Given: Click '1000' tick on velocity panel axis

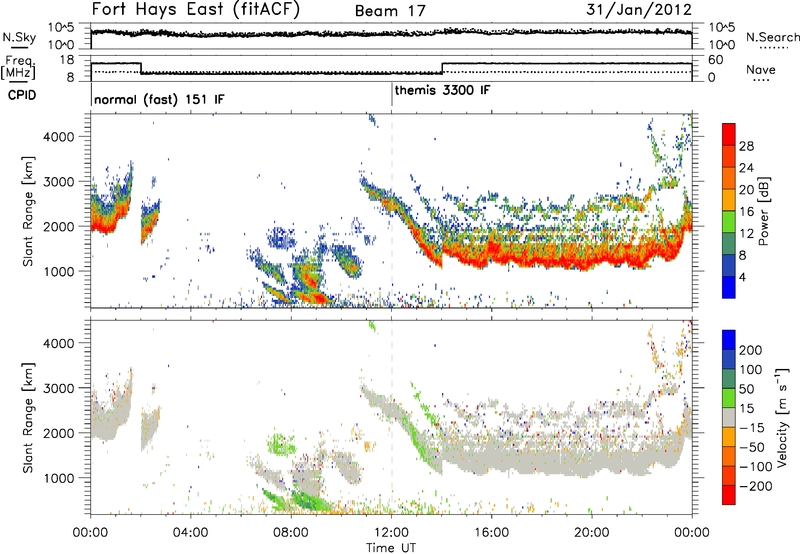Looking at the screenshot, I should [x=59, y=478].
